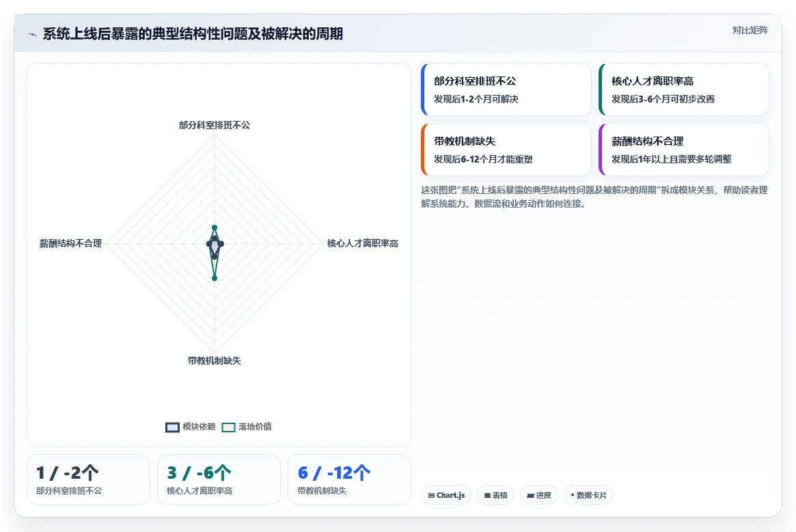Select the 6 / -12个 stat card
Viewport: 796px width, 532px height.
(349, 479)
